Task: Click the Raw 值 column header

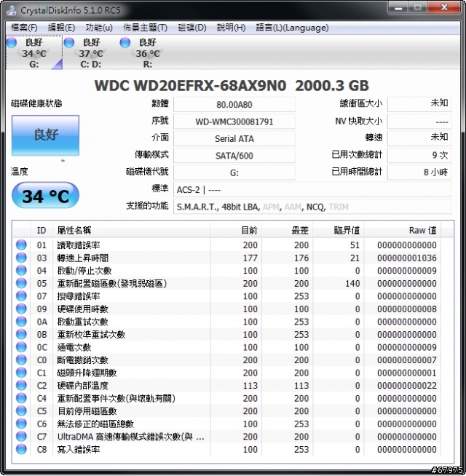Action: click(403, 231)
